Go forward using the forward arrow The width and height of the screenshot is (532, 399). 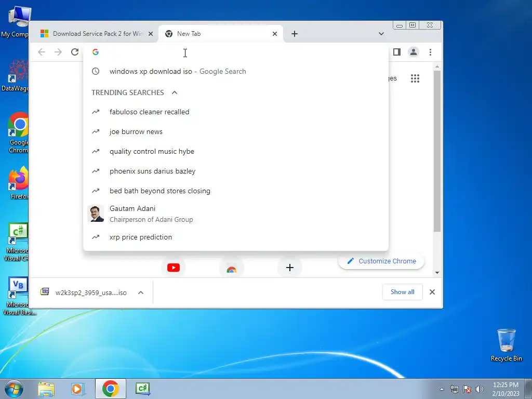[58, 52]
